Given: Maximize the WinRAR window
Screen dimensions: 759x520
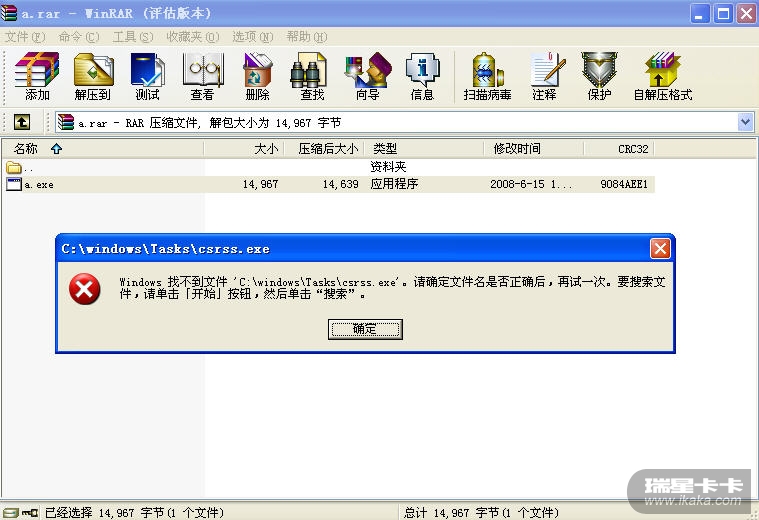Looking at the screenshot, I should (723, 13).
